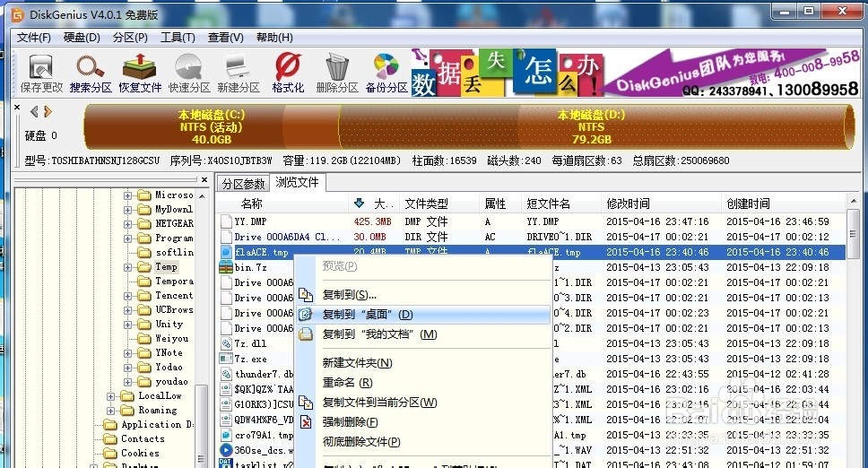Image resolution: width=868 pixels, height=468 pixels.
Task: Select the flaACE.tmp file row
Action: tap(532, 252)
